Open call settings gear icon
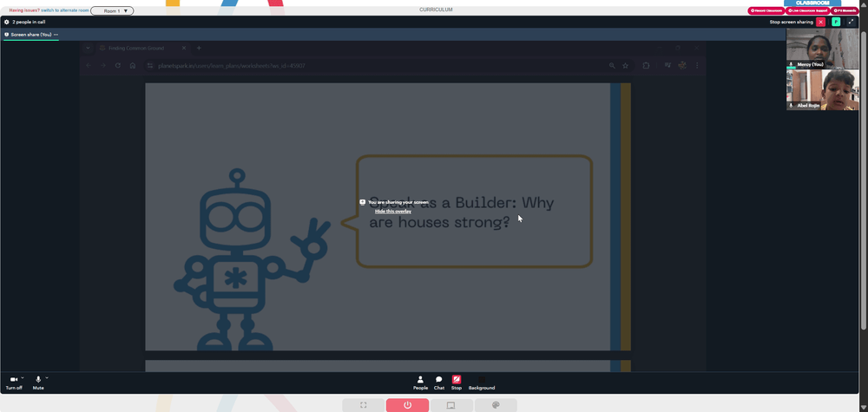This screenshot has width=868, height=412. (x=7, y=23)
